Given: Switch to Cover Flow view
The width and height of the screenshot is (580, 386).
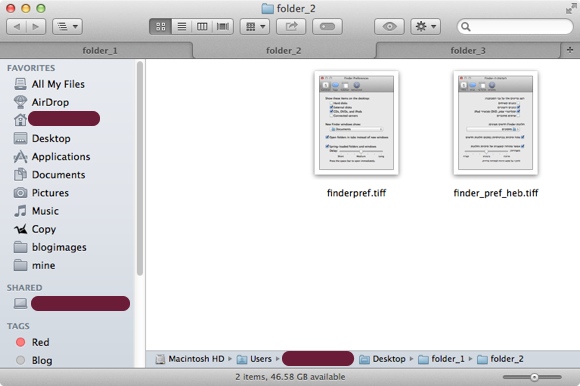Looking at the screenshot, I should (223, 27).
